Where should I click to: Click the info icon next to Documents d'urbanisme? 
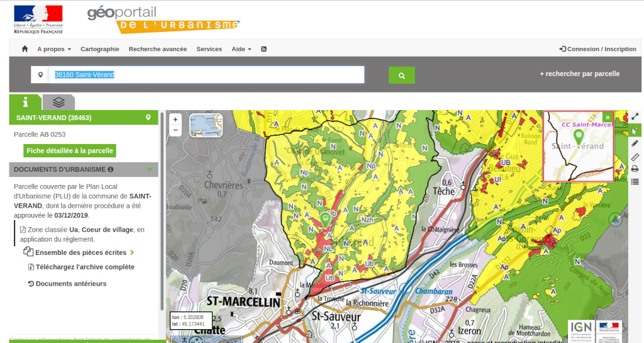tap(111, 169)
